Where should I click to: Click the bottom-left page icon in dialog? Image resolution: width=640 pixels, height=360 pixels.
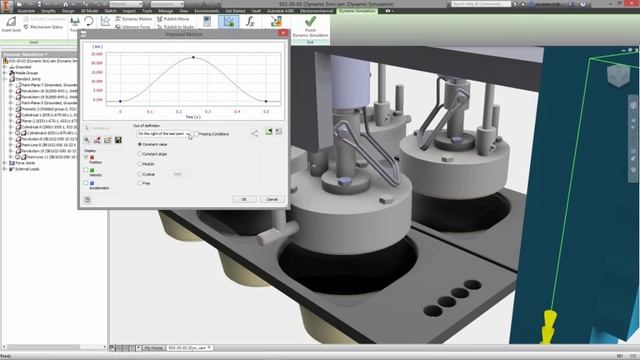click(x=87, y=200)
